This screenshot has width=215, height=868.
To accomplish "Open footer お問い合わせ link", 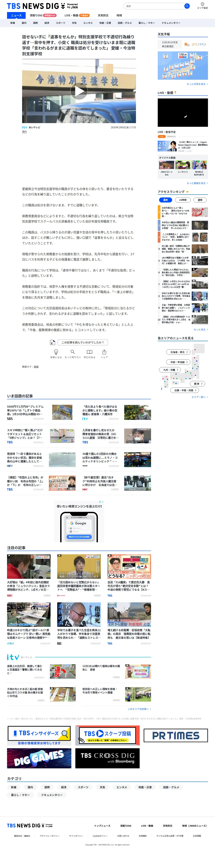I will point(123,836).
